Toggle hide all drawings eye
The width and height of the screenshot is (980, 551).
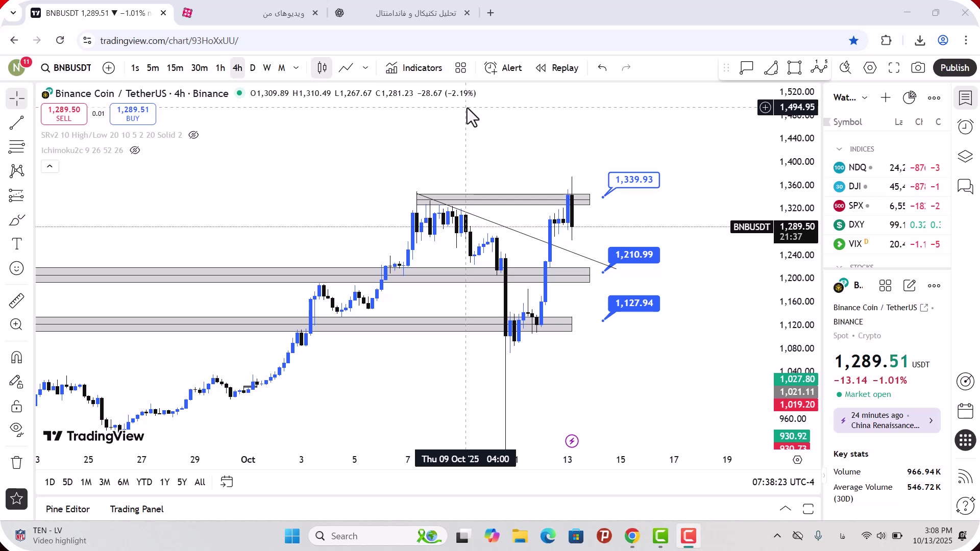pyautogui.click(x=16, y=430)
